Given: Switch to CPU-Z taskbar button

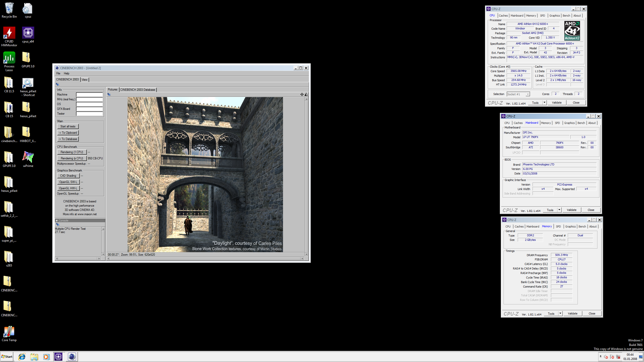Looking at the screenshot, I should [x=58, y=357].
